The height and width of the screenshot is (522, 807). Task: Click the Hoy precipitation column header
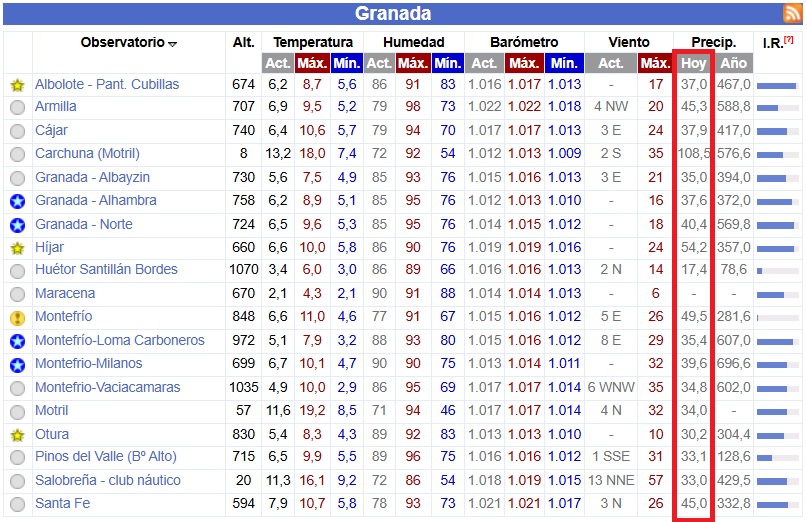(x=693, y=63)
